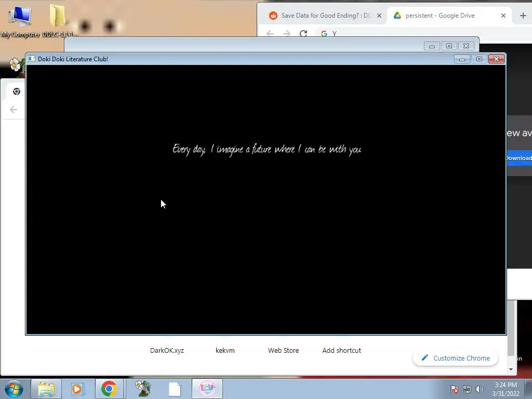532x399 pixels.
Task: Minimize the Doki Doki Literature Club window
Action: point(462,59)
